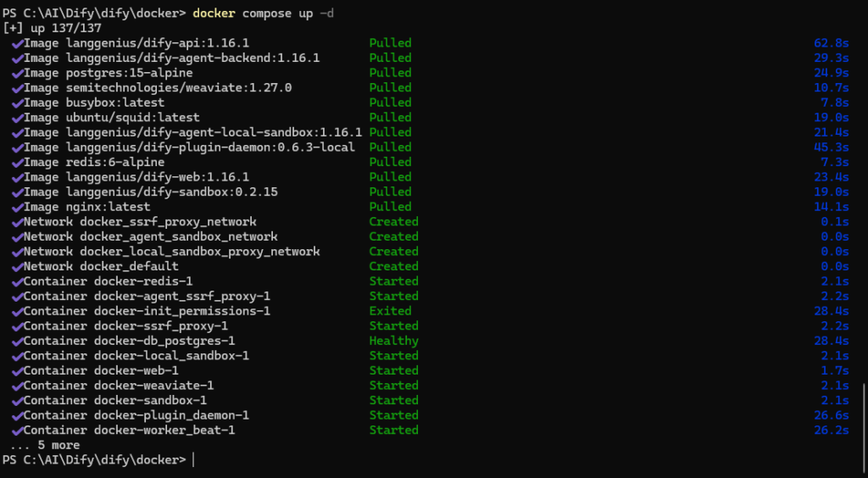Click checkmark beside Container docker-db_postgres-1
The height and width of the screenshot is (478, 868).
coord(17,342)
